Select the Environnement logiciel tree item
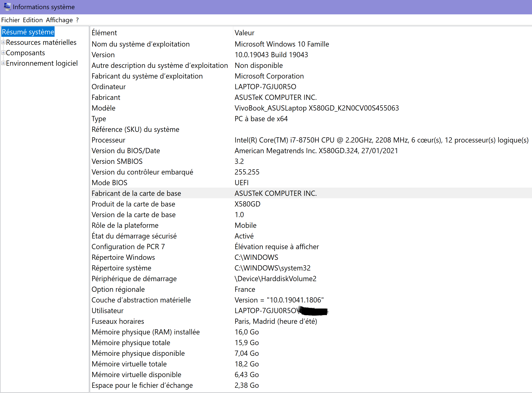The image size is (532, 393). click(x=42, y=63)
